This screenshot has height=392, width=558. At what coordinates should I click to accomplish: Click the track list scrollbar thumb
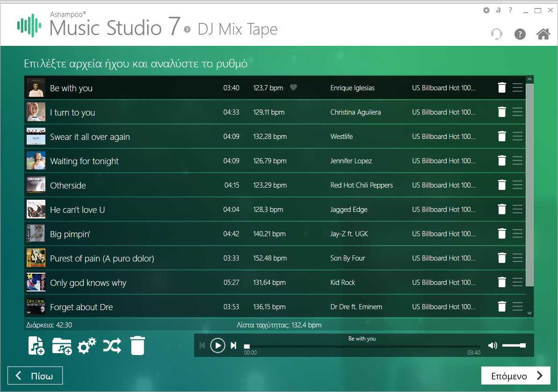tap(529, 185)
